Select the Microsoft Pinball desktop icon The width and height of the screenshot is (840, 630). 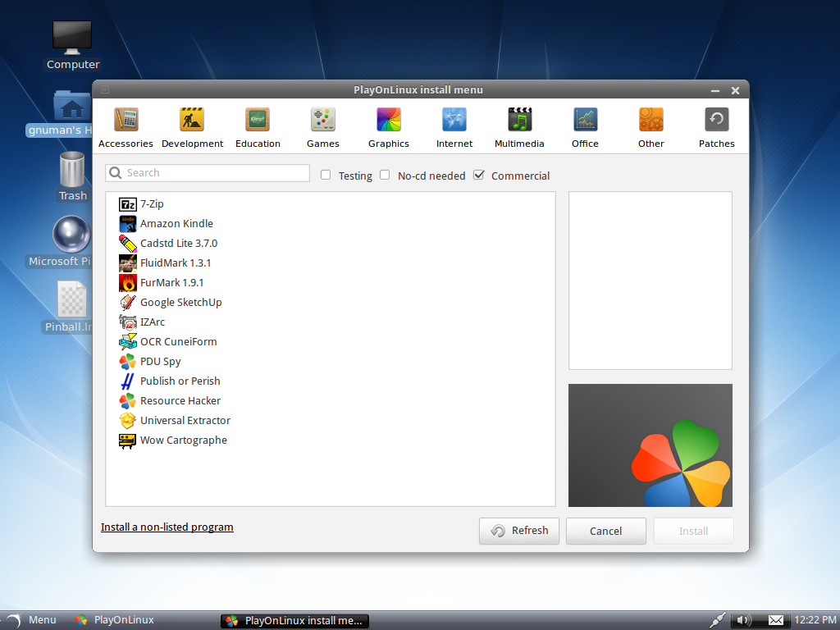[x=71, y=234]
